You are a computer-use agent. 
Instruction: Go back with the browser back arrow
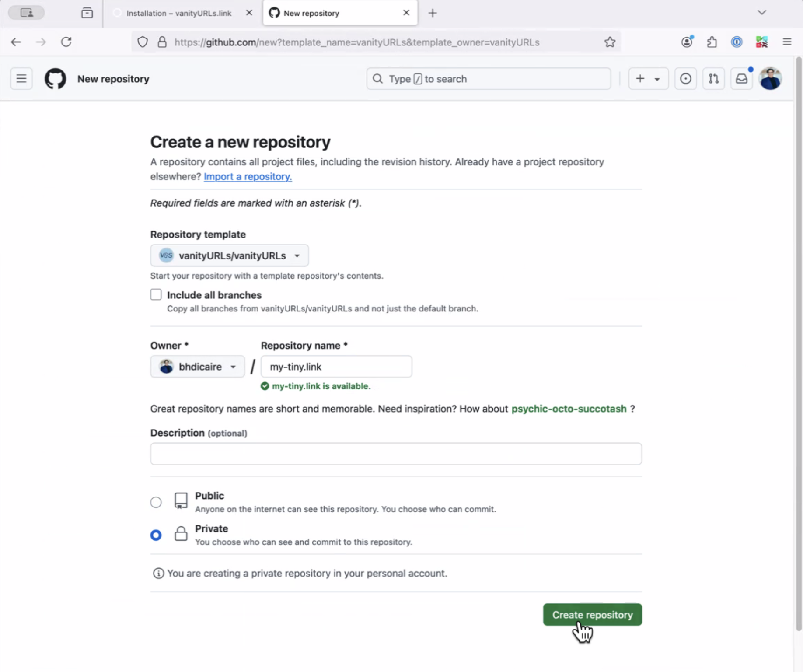[16, 42]
